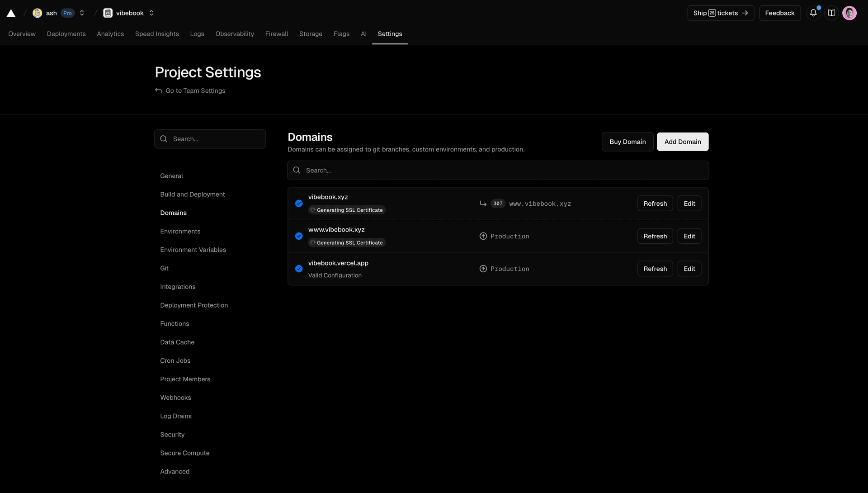868x493 pixels.
Task: Open Environment Variables settings
Action: 193,250
